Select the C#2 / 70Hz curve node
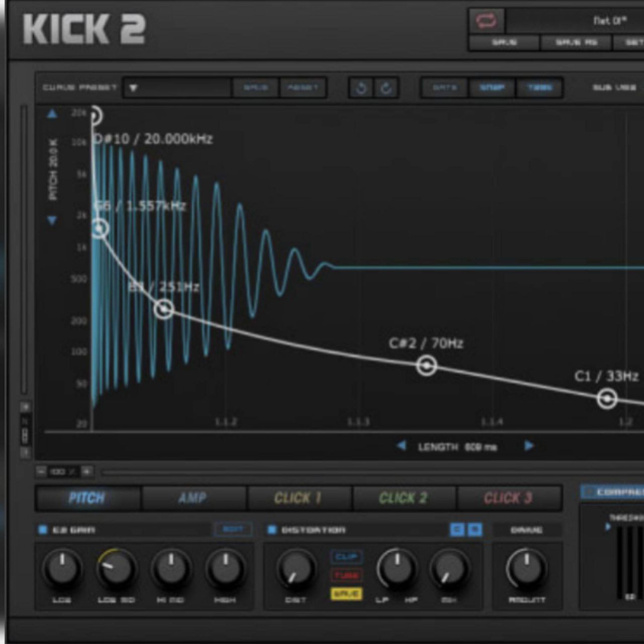The width and height of the screenshot is (644, 644). click(x=427, y=366)
